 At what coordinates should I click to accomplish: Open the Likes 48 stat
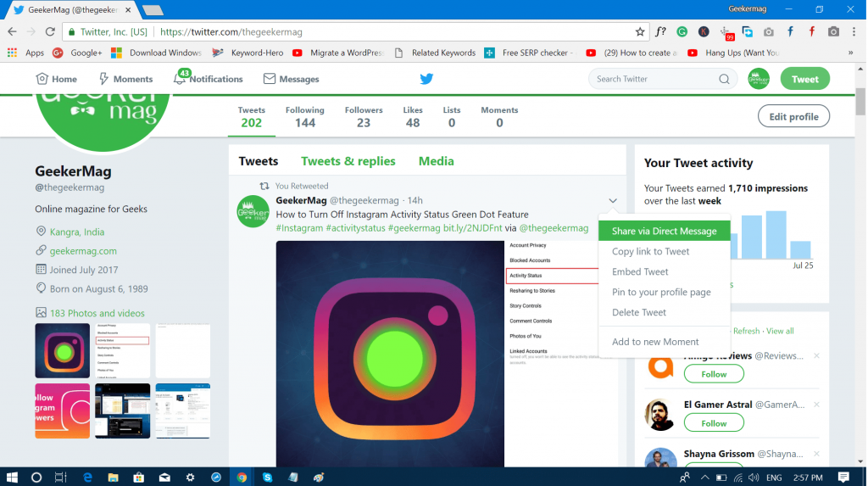[413, 117]
